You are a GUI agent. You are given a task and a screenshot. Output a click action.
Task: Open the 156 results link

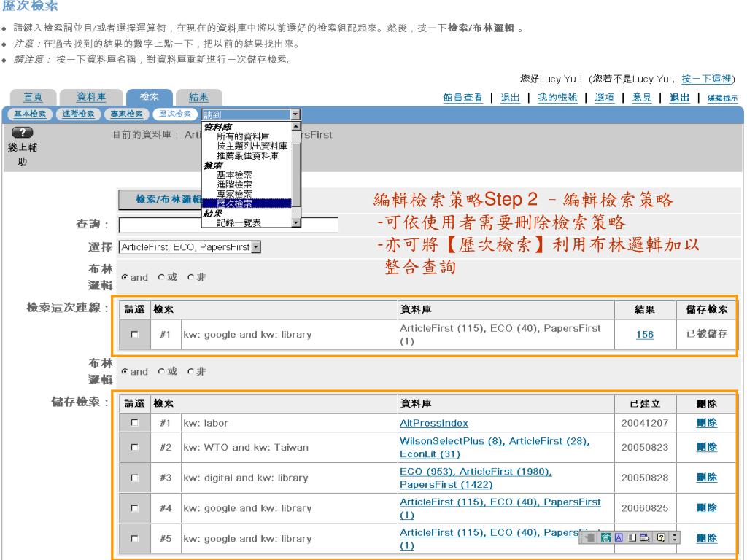[644, 334]
